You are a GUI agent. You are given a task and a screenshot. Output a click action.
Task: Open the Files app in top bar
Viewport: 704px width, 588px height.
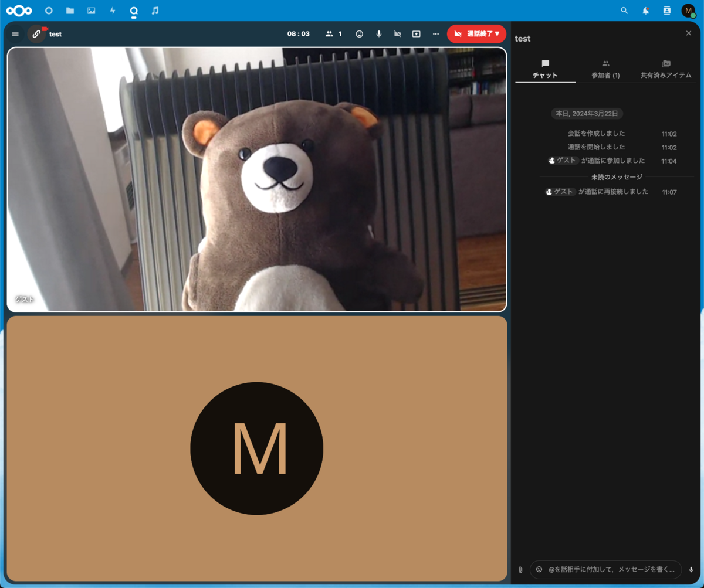click(x=70, y=11)
